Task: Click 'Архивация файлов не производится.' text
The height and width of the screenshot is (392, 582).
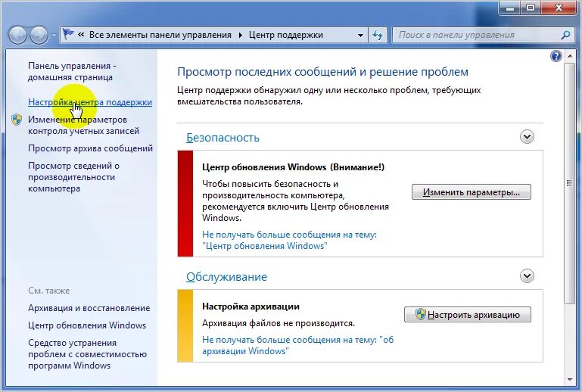Action: coord(279,323)
